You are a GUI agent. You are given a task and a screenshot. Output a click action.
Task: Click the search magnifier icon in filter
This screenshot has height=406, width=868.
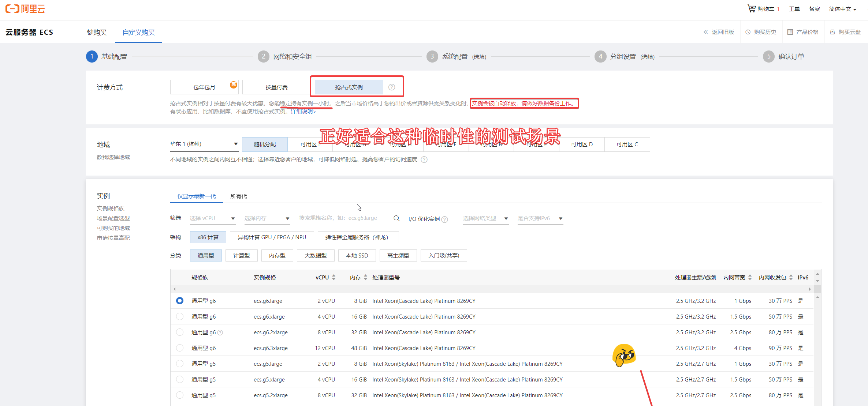coord(396,218)
